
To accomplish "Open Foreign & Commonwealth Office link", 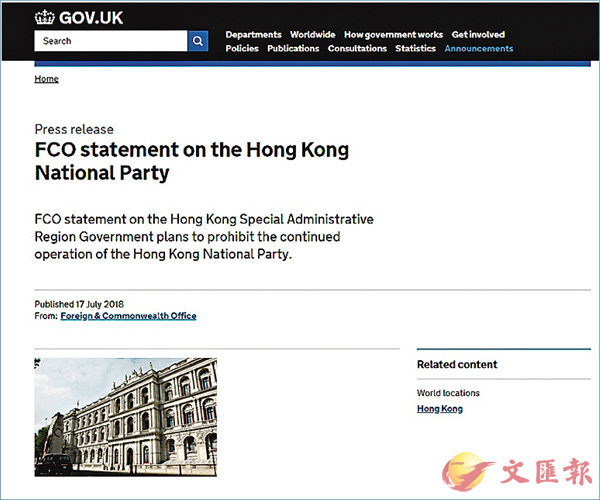I will 128,316.
